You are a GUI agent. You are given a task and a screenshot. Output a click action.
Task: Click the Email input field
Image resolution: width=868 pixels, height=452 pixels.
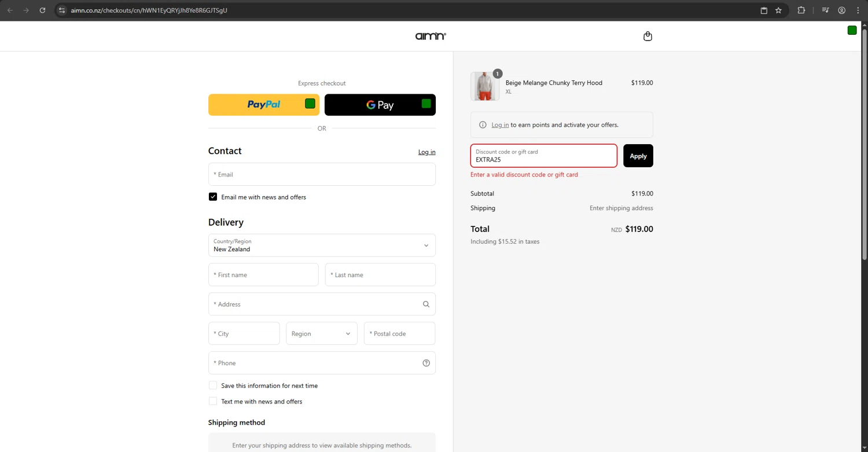[322, 174]
